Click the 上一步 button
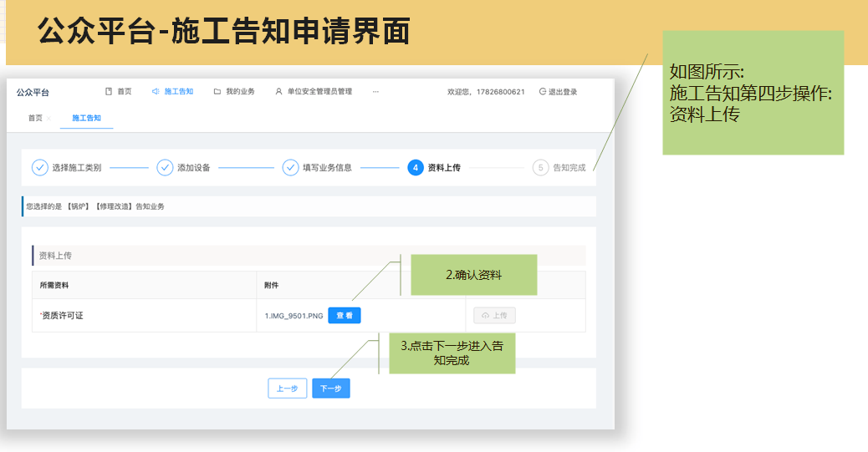This screenshot has width=868, height=452. pyautogui.click(x=288, y=389)
